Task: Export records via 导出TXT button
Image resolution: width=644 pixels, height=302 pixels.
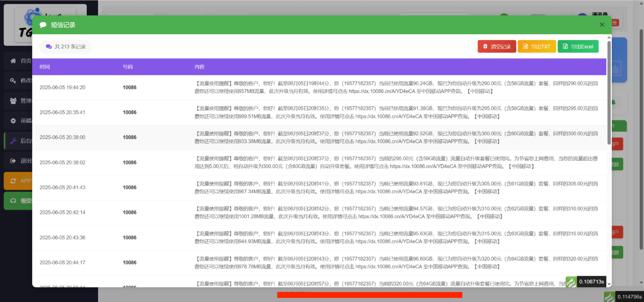Action: [x=537, y=46]
